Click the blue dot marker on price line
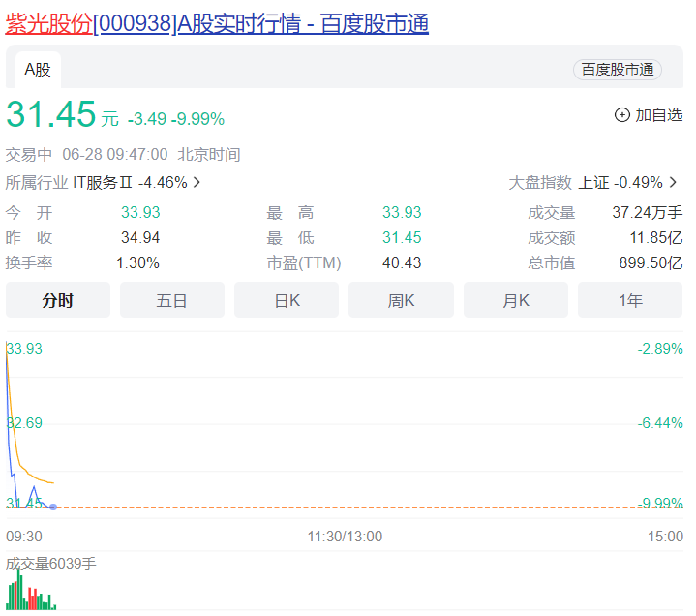 point(53,507)
